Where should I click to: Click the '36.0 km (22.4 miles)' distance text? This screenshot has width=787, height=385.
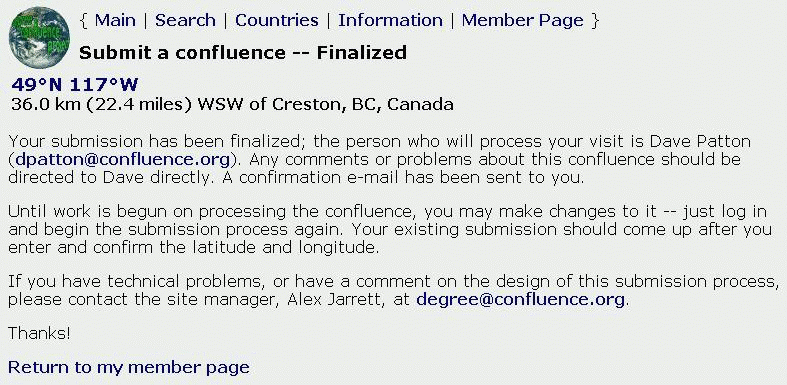point(102,104)
